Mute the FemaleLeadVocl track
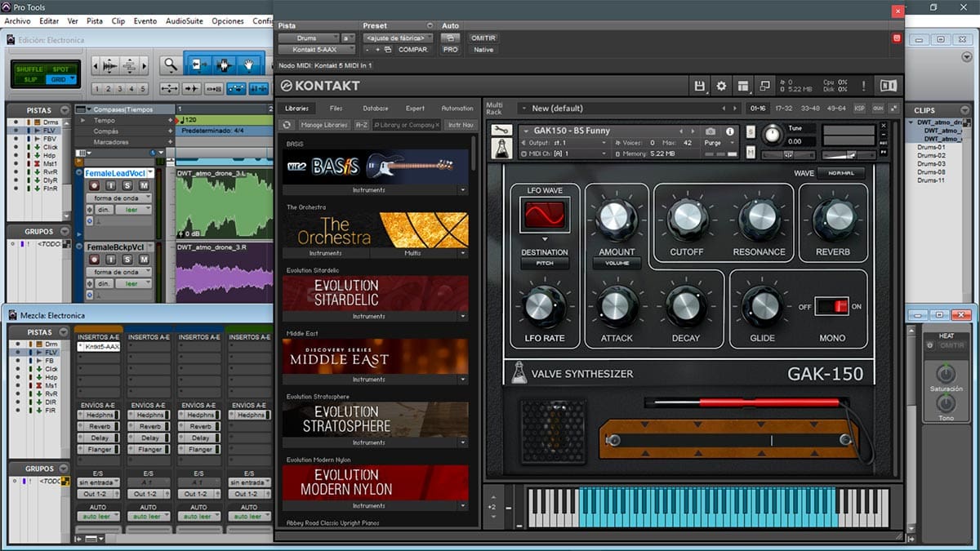980x551 pixels. (x=143, y=186)
